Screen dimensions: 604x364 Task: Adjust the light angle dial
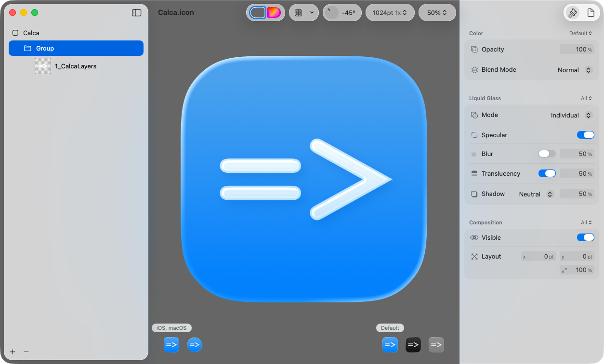(332, 13)
